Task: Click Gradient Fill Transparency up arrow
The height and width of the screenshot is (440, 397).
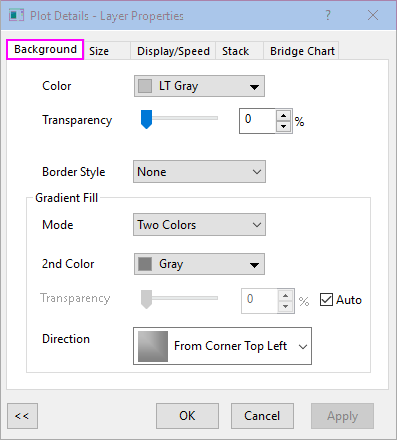Action: [286, 296]
